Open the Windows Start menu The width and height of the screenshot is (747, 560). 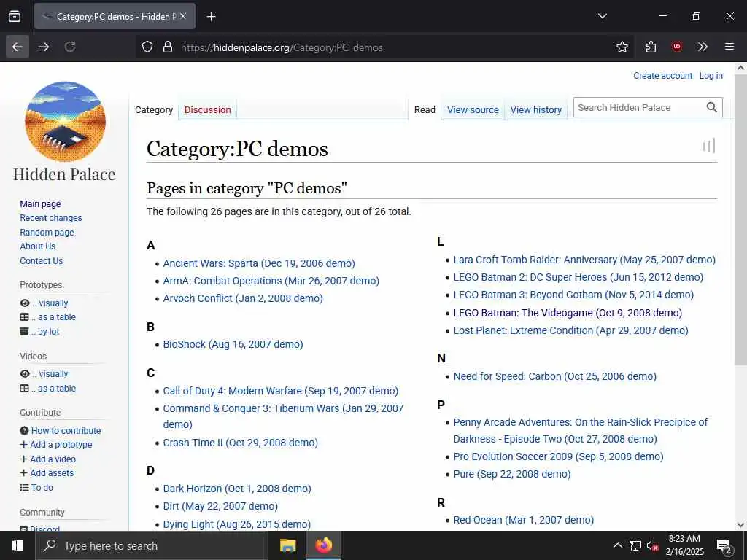pyautogui.click(x=18, y=545)
